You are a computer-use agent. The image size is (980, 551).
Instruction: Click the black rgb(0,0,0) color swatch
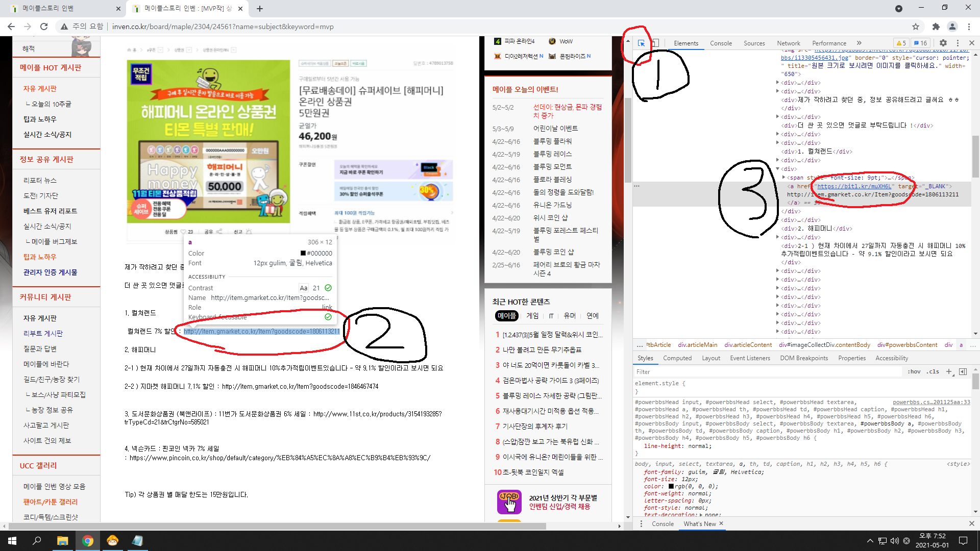(670, 486)
